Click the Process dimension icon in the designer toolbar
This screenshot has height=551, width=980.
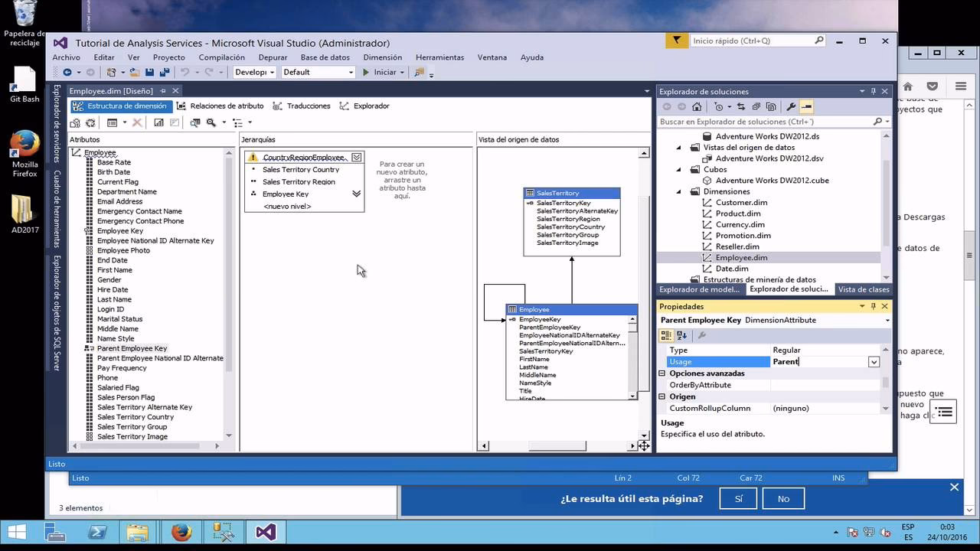coord(90,122)
